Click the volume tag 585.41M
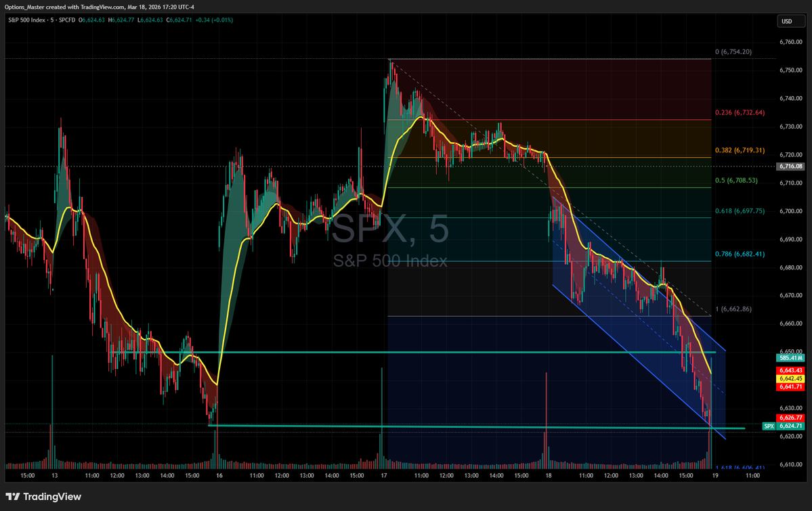The height and width of the screenshot is (511, 812). click(x=791, y=358)
